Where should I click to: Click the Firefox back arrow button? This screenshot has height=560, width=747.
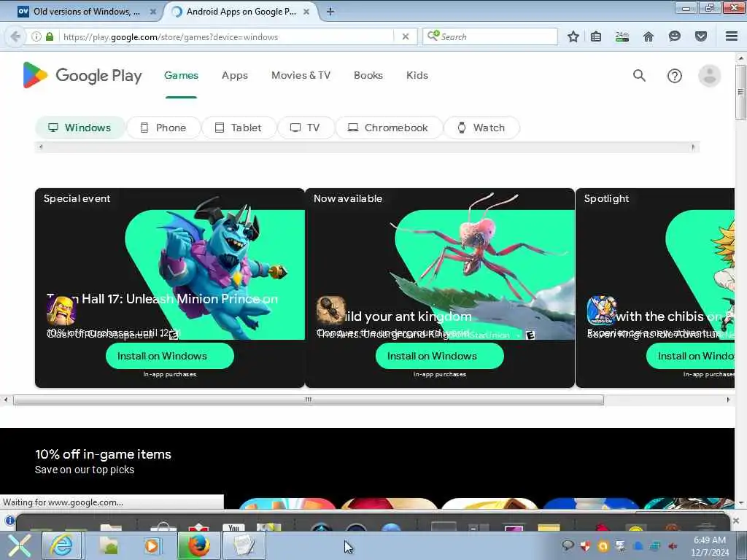point(15,36)
